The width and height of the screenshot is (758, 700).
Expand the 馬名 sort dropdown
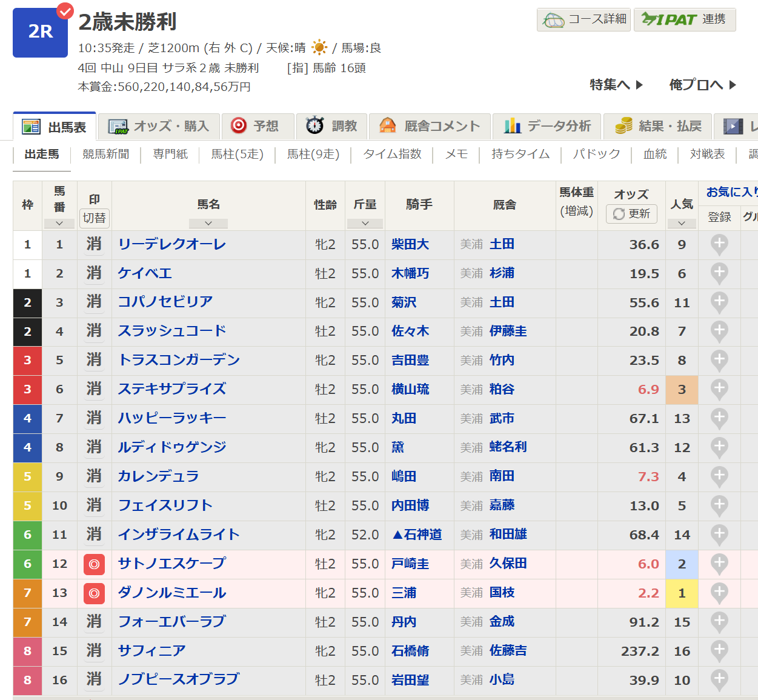[208, 223]
